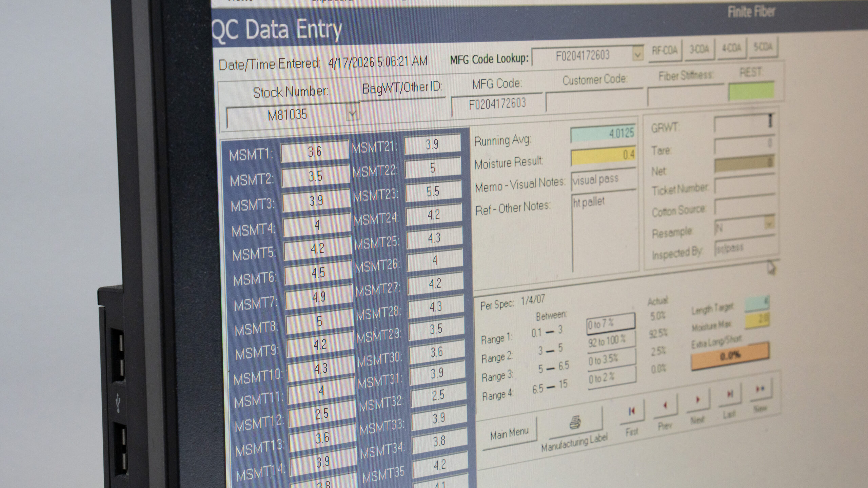This screenshot has width=868, height=488.
Task: Click the MSMT1 value field
Action: coord(314,151)
